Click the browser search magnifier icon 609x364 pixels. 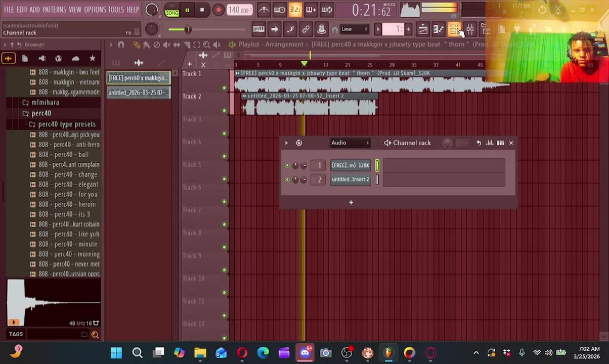pyautogui.click(x=95, y=334)
